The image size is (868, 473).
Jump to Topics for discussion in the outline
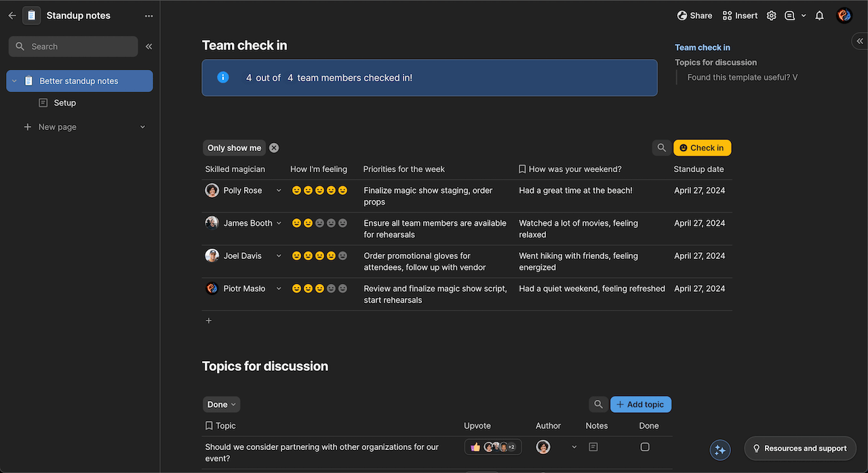pos(715,62)
